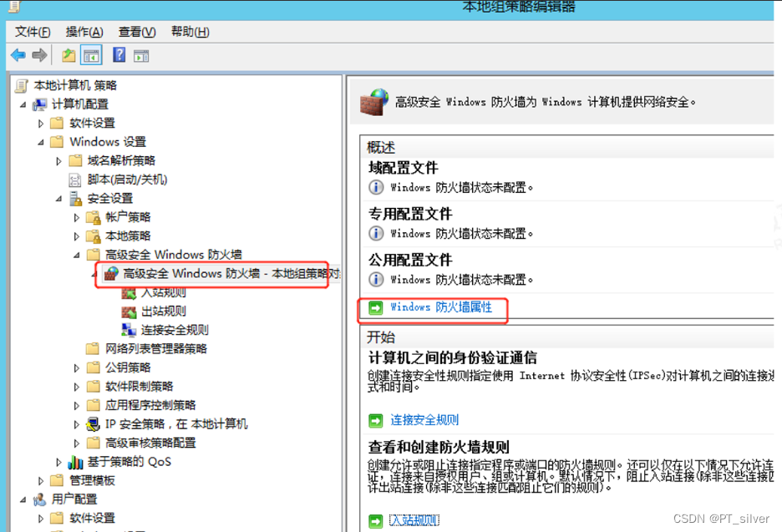The width and height of the screenshot is (782, 532).
Task: Click the IP 安全策略 icon
Action: coord(94,424)
